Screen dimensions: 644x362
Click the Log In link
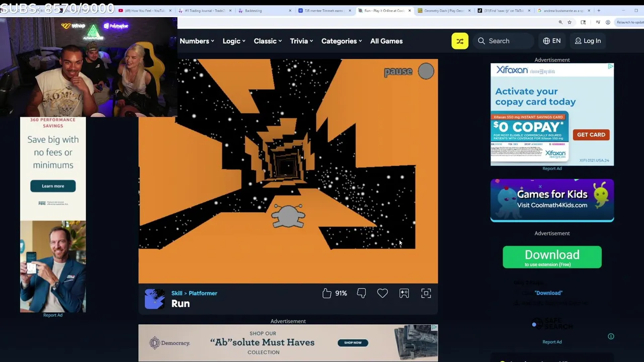(x=588, y=41)
